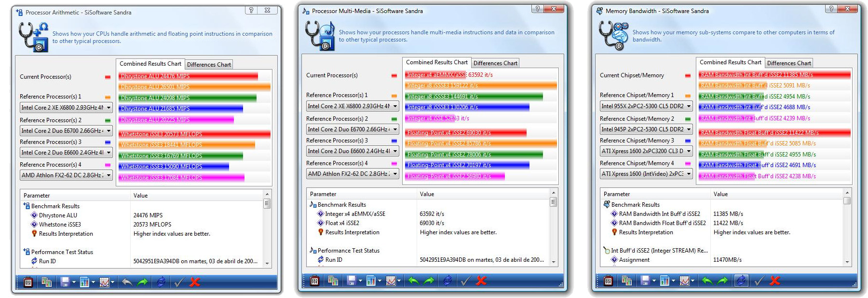Switch to Differences Chart tab in Processor Arithmetic

click(209, 65)
